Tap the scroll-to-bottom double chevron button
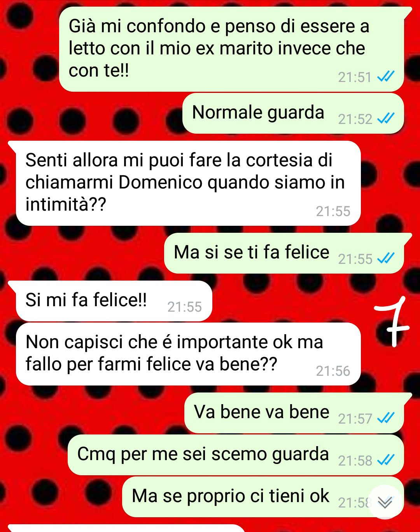 (x=385, y=502)
